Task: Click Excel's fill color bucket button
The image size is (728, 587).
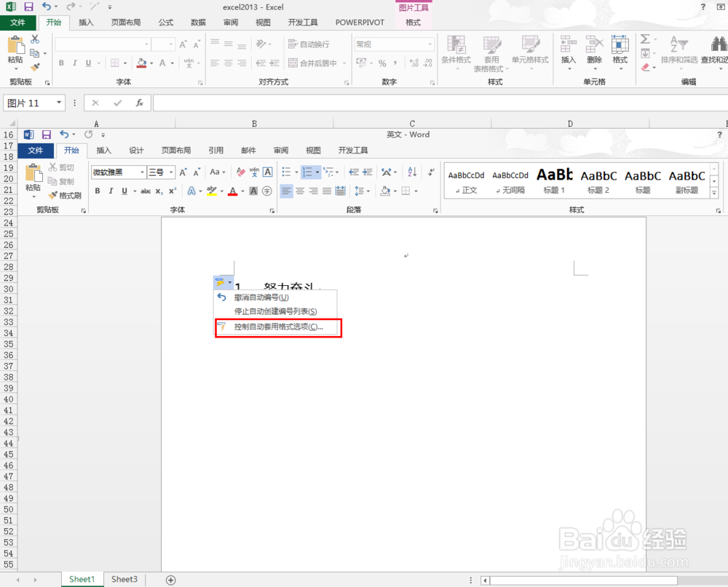Action: pyautogui.click(x=142, y=63)
